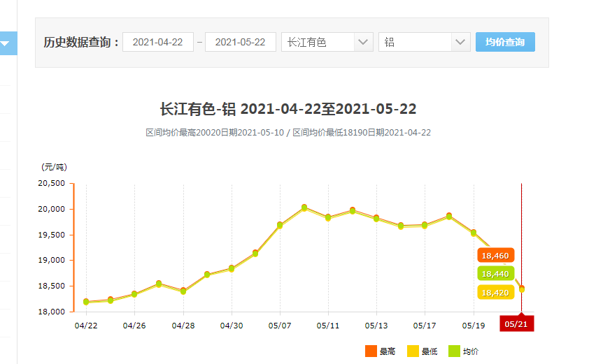Click the start date field 2021-04-22

158,42
